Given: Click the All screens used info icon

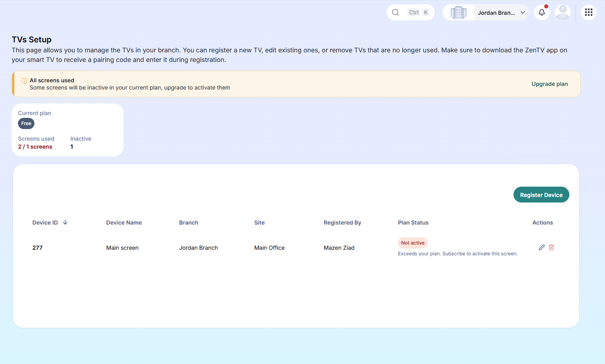Looking at the screenshot, I should click(24, 81).
